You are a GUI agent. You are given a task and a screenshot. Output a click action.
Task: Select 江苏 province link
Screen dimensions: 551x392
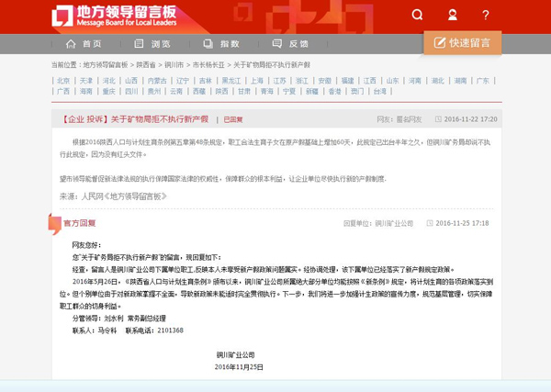coord(280,81)
